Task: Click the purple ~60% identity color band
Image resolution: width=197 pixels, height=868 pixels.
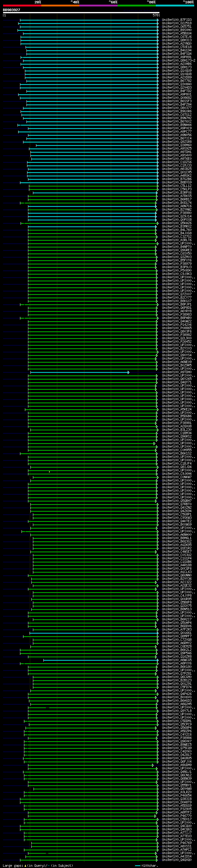Action: [99, 6]
